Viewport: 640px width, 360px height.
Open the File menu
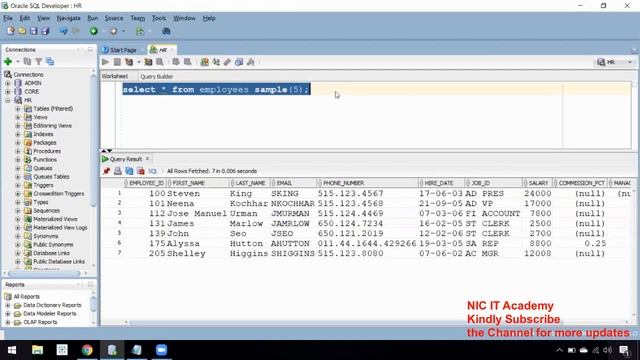[x=8, y=18]
